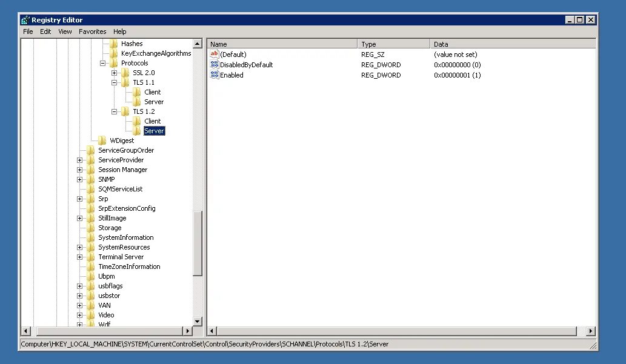
Task: Click the Protocols folder icon
Action: pyautogui.click(x=114, y=63)
